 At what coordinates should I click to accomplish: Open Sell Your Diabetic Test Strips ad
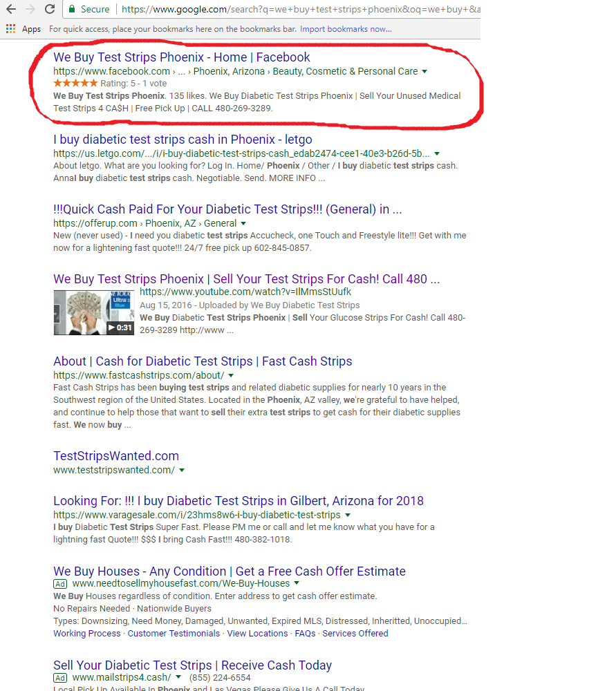point(193,665)
